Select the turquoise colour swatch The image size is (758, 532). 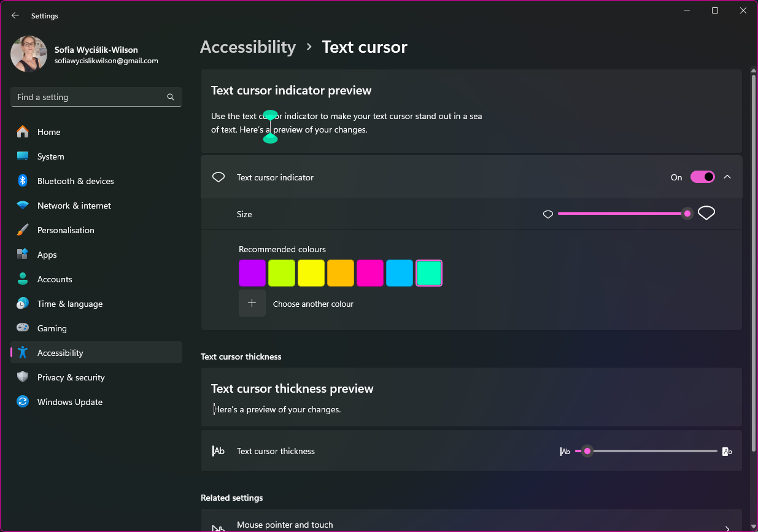pyautogui.click(x=429, y=273)
